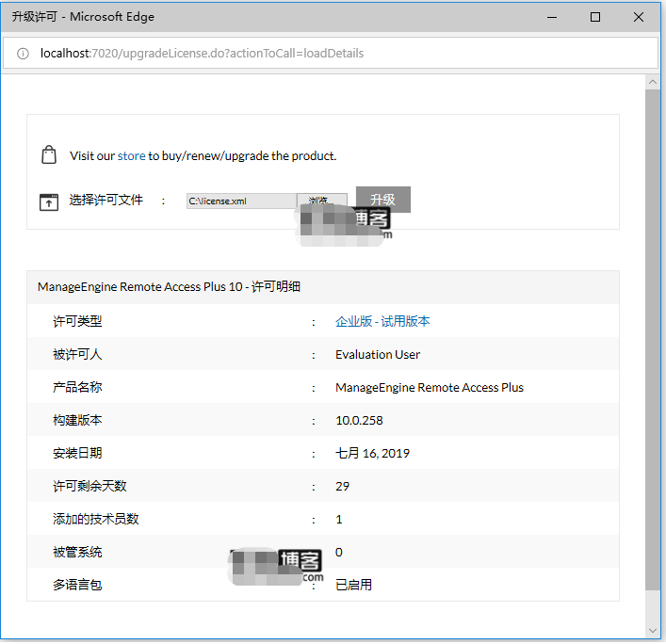The image size is (666, 644).
Task: Select the remaining days value 29
Action: click(342, 487)
